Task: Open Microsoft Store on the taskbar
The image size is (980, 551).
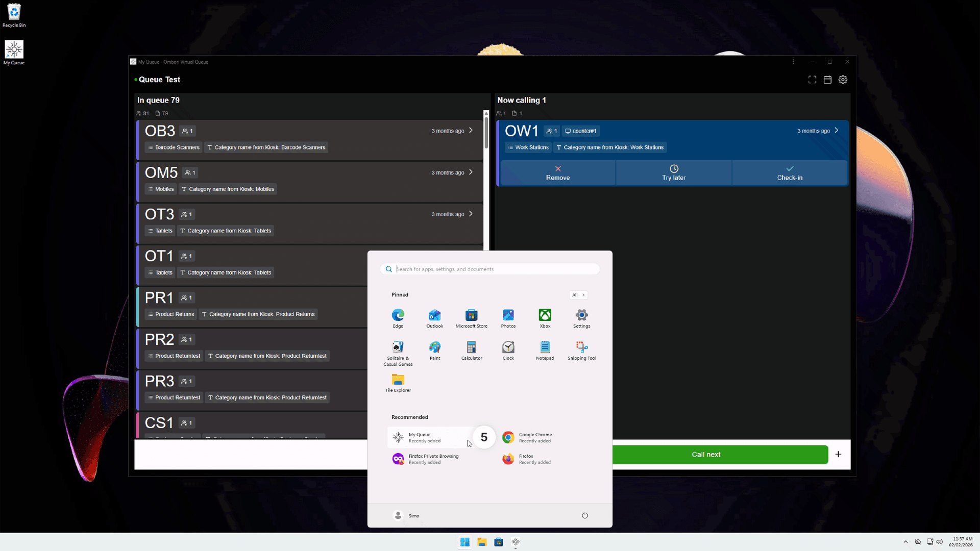Action: 499,542
